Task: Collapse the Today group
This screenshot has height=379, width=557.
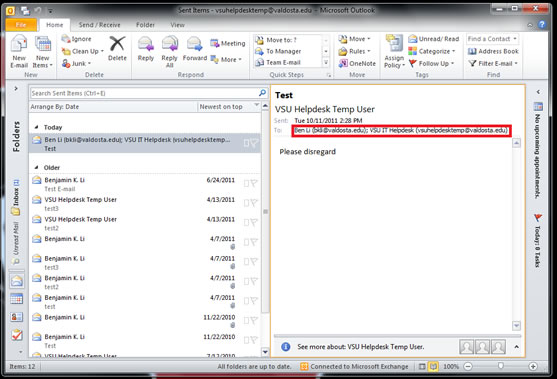Action: [x=36, y=127]
